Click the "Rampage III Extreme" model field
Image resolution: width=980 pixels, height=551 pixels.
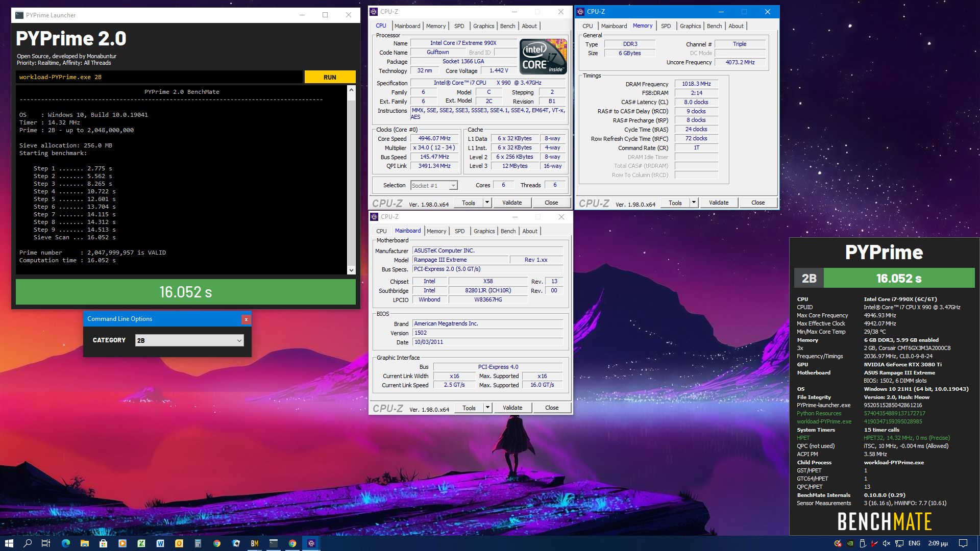pos(460,260)
